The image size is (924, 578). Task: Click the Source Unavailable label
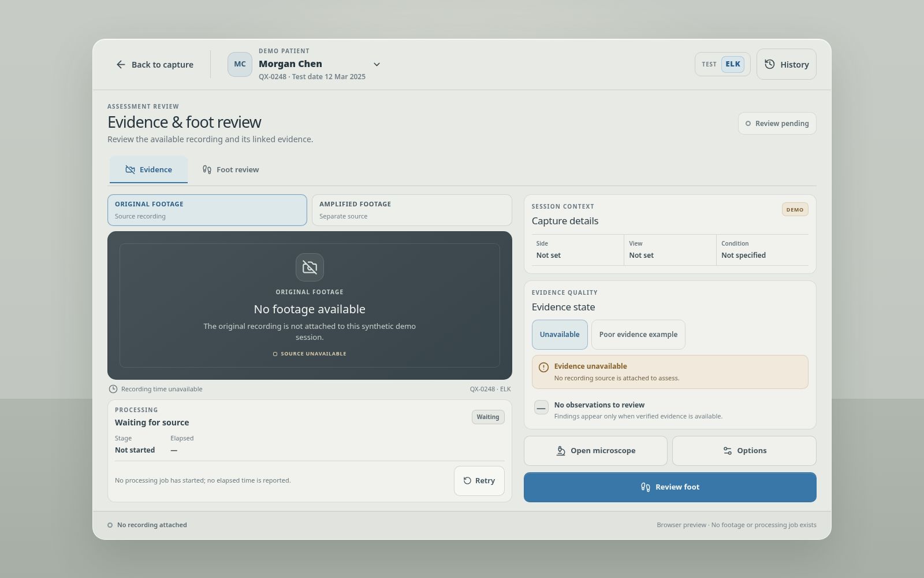(x=310, y=354)
